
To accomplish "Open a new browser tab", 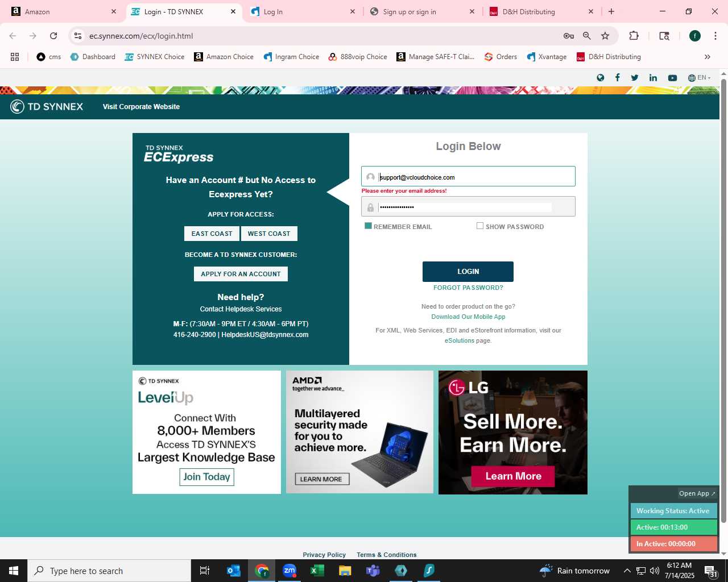I will point(611,11).
